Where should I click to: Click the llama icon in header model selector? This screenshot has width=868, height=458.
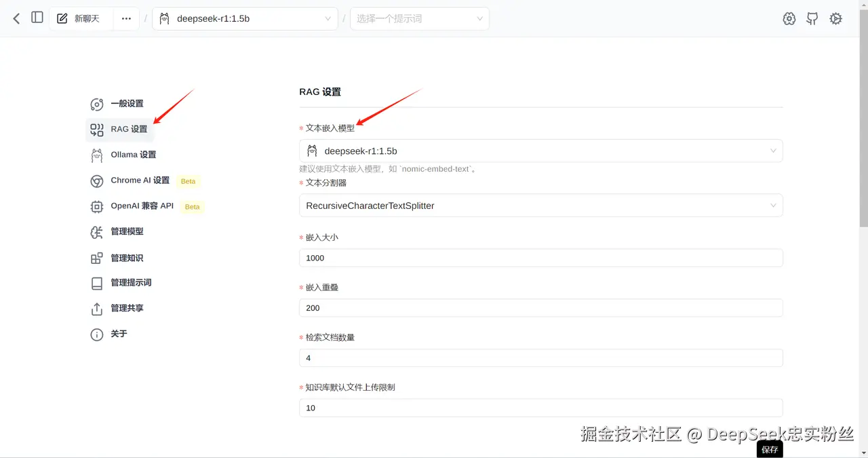[164, 18]
